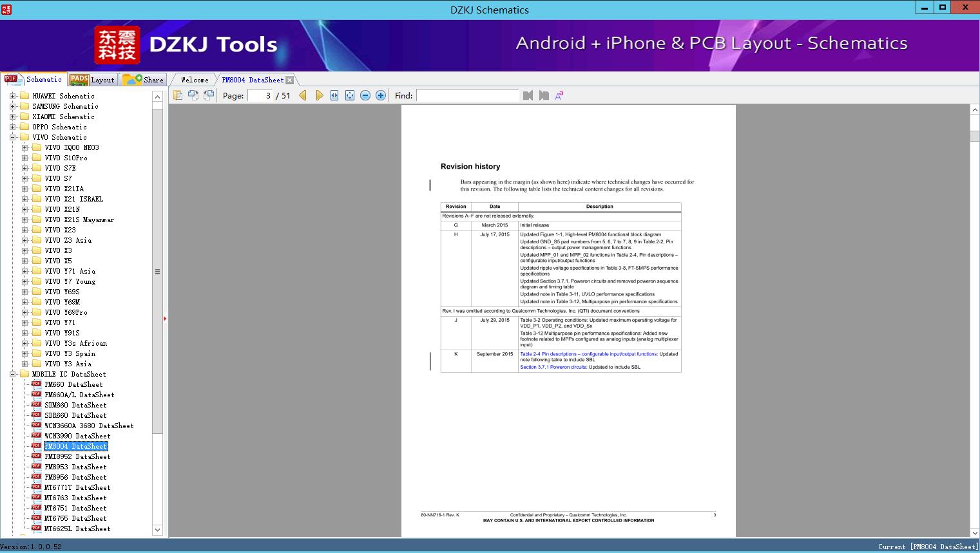This screenshot has width=980, height=553.
Task: Select VIVO X21 ISRAEL folder
Action: pos(73,199)
